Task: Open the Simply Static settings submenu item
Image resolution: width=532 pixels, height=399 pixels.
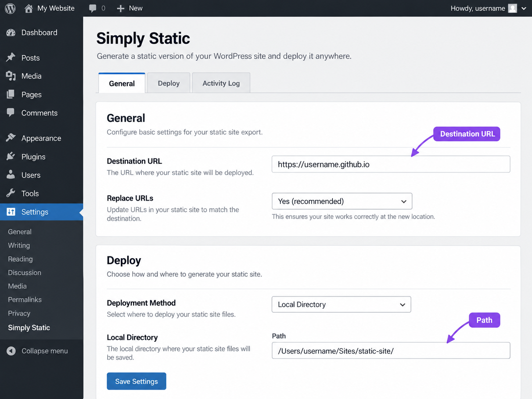Action: point(29,327)
